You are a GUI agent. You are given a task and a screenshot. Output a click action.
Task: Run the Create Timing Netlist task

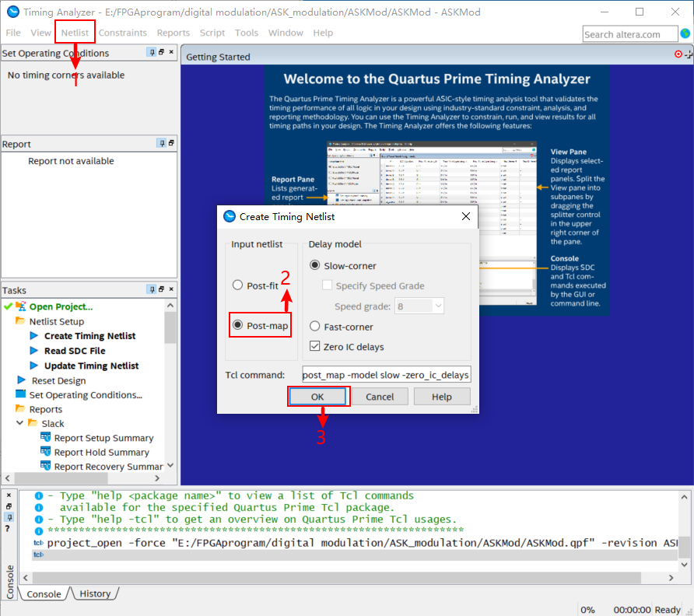click(x=89, y=336)
